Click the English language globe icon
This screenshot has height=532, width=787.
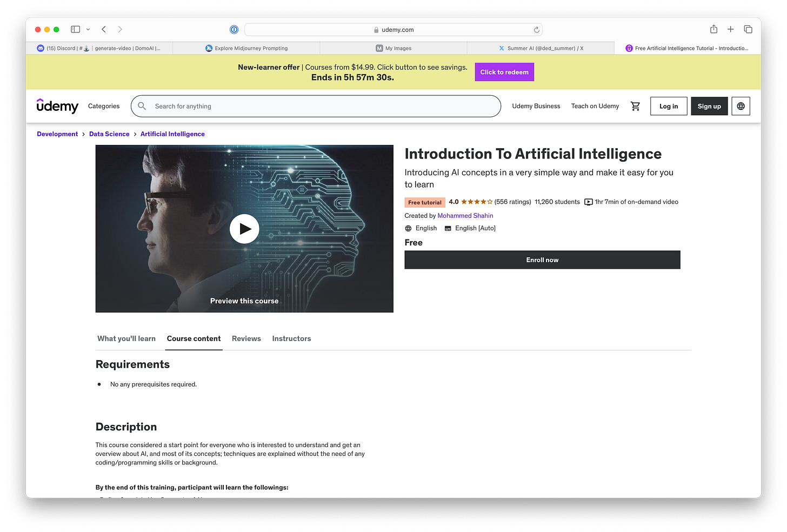(x=408, y=228)
